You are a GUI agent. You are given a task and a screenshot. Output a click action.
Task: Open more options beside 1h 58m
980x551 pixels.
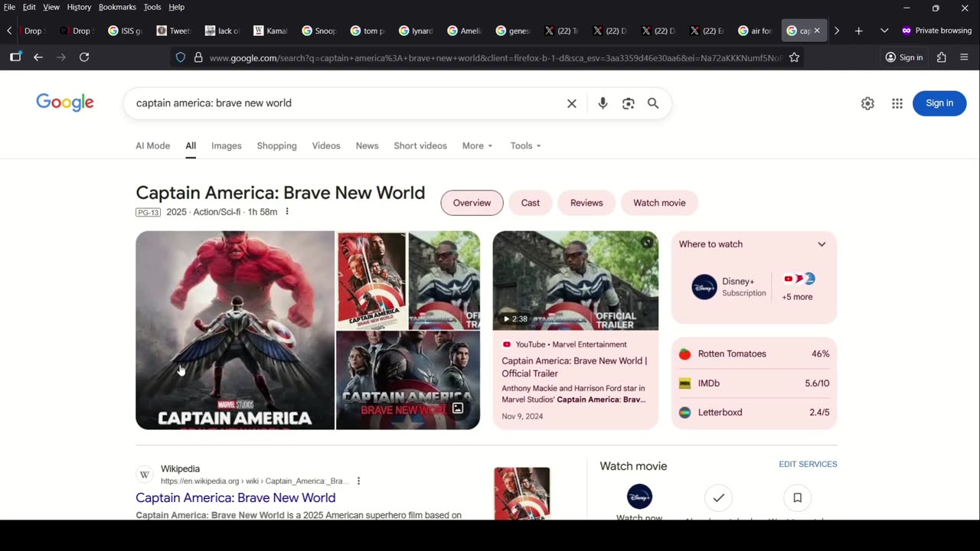pos(287,212)
